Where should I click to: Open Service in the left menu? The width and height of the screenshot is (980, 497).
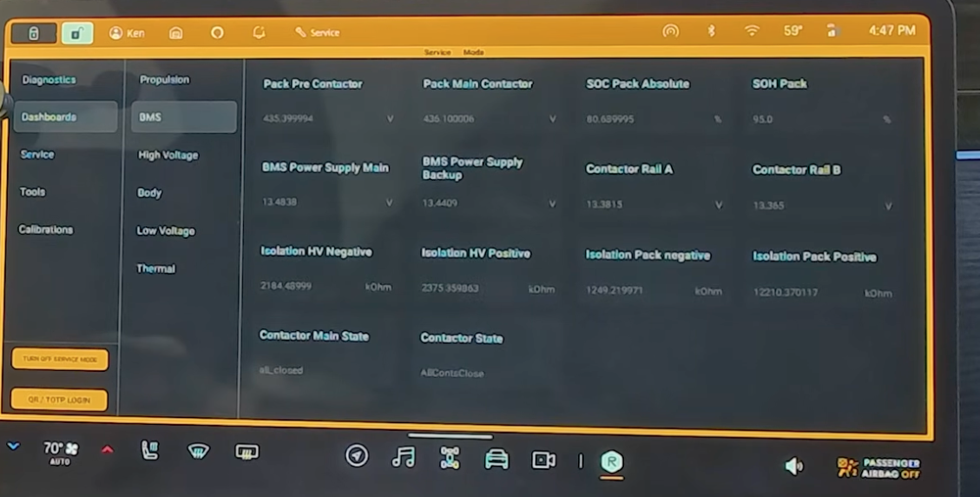coord(36,154)
